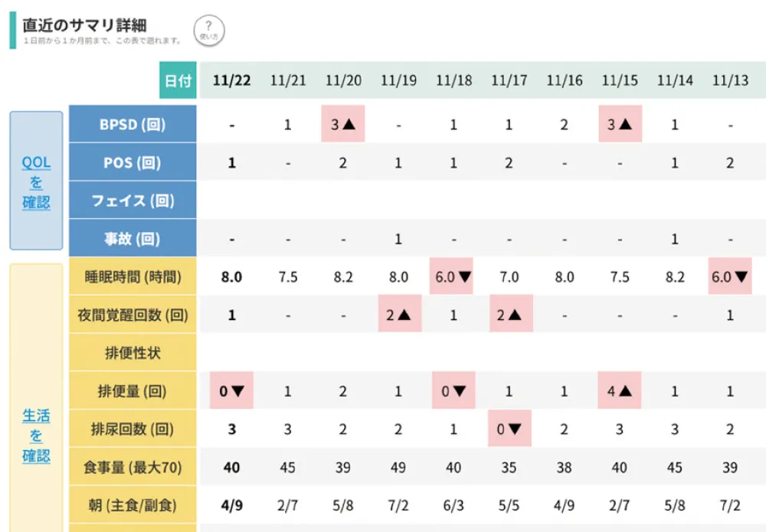Click the highlighted 排便量 4▲ cell for 11/15
The height and width of the screenshot is (532, 766).
(620, 391)
